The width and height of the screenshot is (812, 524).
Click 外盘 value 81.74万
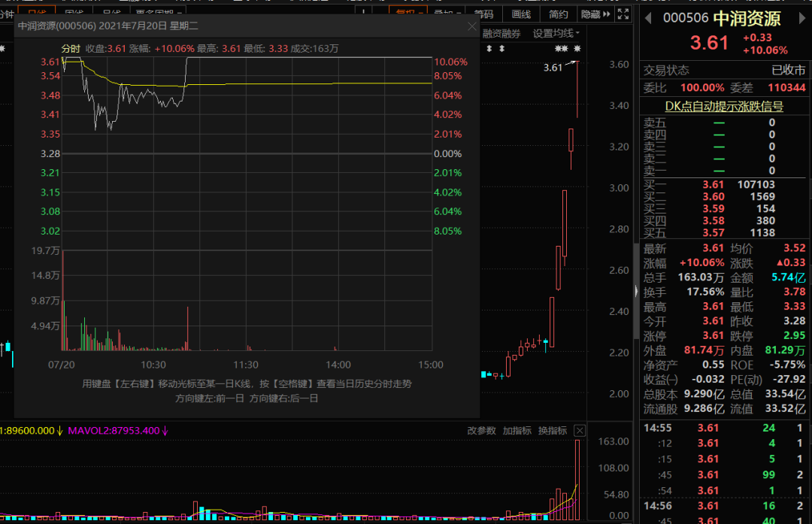[x=704, y=350]
